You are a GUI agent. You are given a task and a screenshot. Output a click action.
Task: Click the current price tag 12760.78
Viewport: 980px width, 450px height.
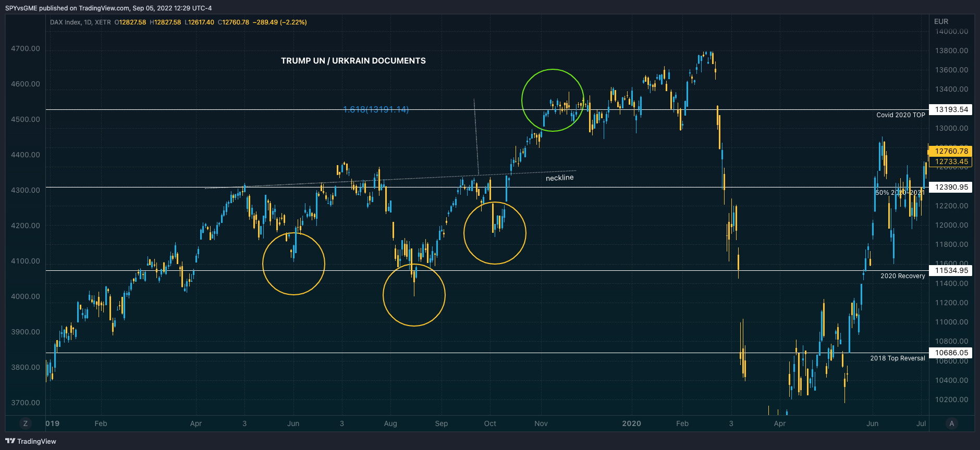point(951,151)
